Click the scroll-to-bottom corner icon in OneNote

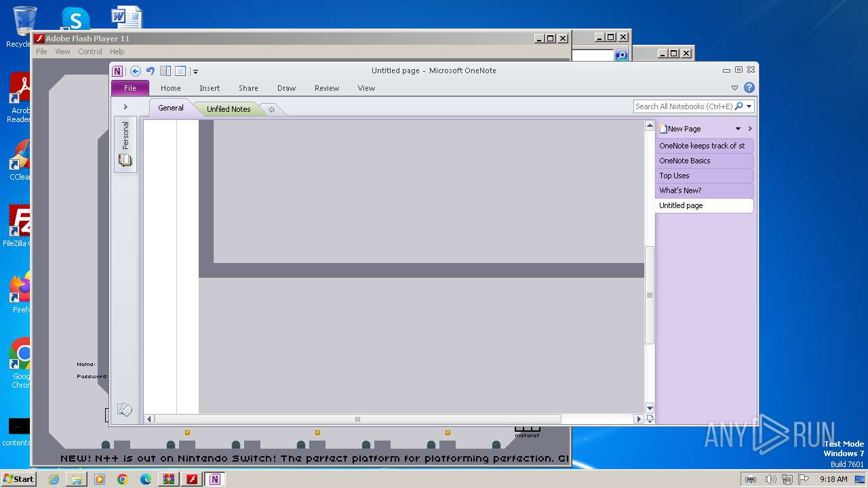pos(650,419)
